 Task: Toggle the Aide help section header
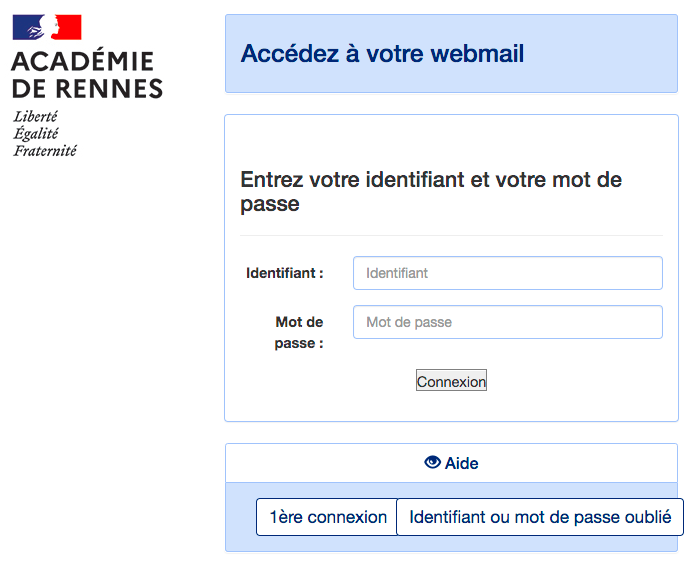coord(451,463)
